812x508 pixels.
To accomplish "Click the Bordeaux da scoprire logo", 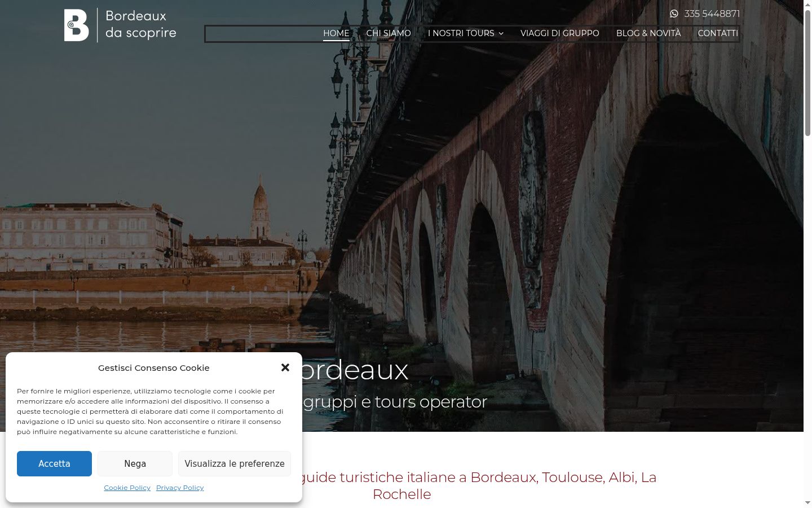I will pos(120,25).
